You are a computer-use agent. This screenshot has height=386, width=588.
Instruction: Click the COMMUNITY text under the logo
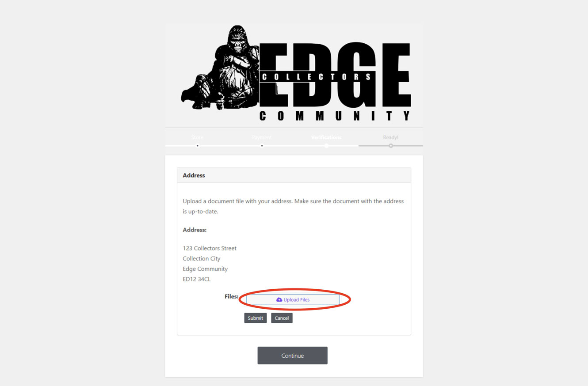(x=335, y=116)
